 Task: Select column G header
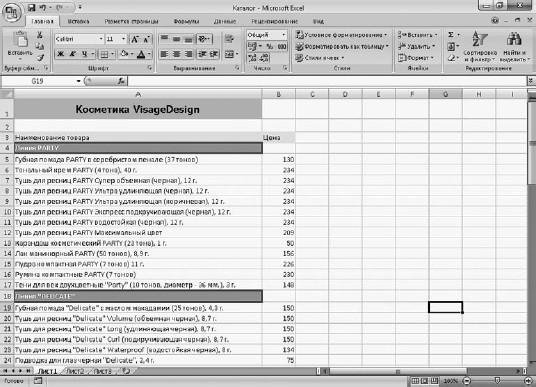pos(445,94)
